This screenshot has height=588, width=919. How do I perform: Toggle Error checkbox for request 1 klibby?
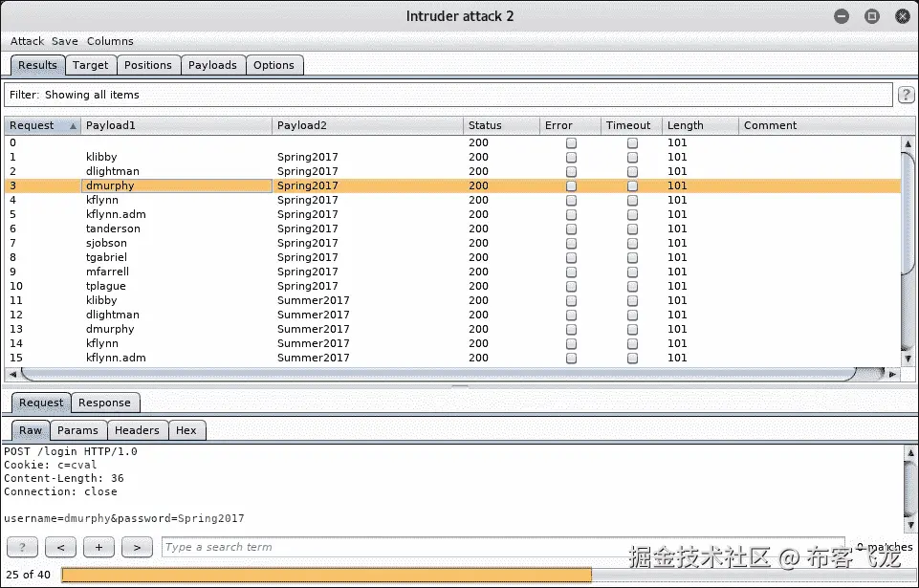point(572,157)
